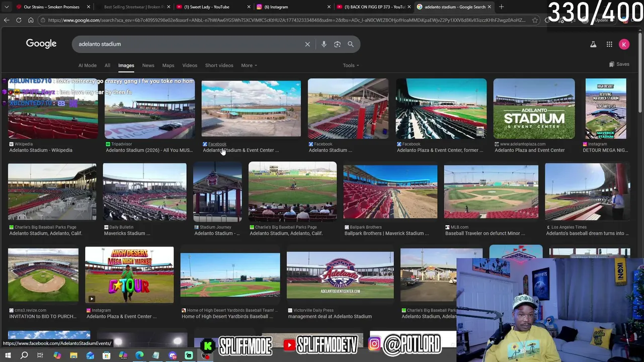
Task: Open Microsoft Edge from the taskbar
Action: click(139, 356)
